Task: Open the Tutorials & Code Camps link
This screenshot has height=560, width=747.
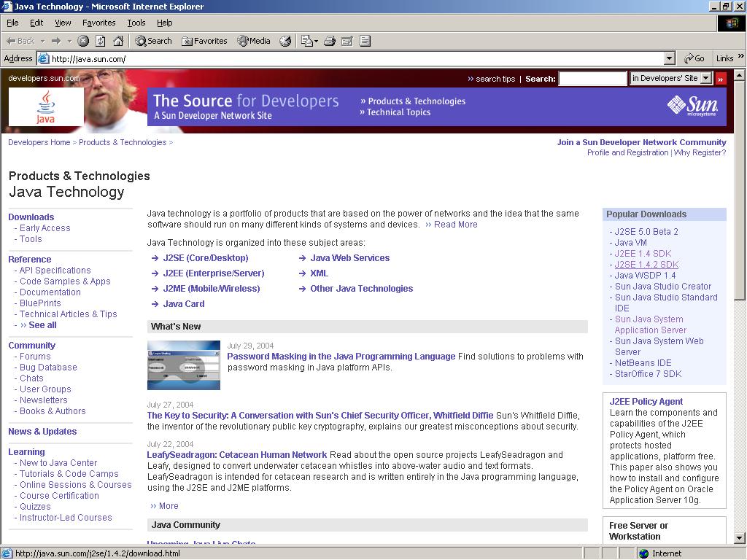Action: click(69, 473)
